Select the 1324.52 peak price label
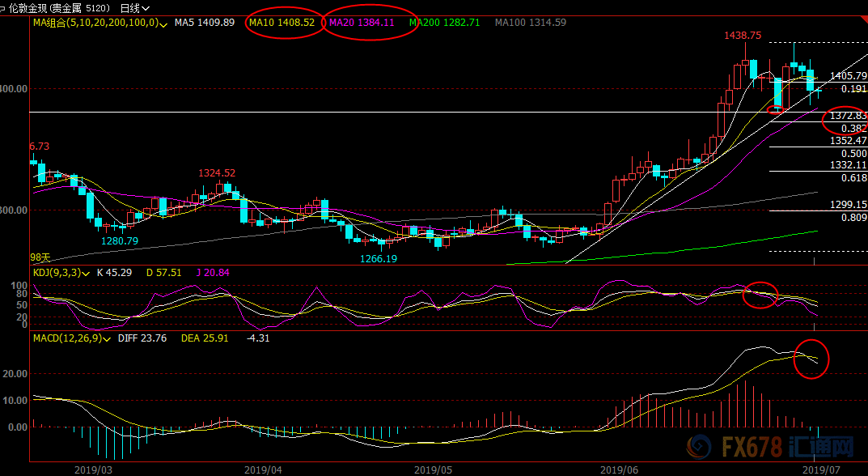 click(x=217, y=173)
